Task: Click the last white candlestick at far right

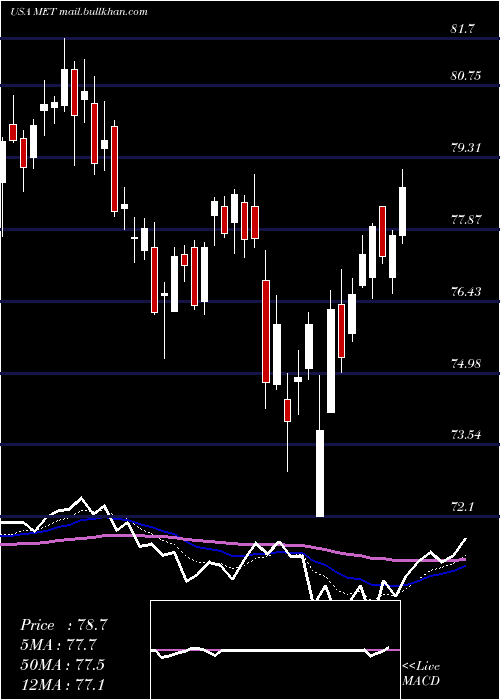Action: (x=403, y=207)
